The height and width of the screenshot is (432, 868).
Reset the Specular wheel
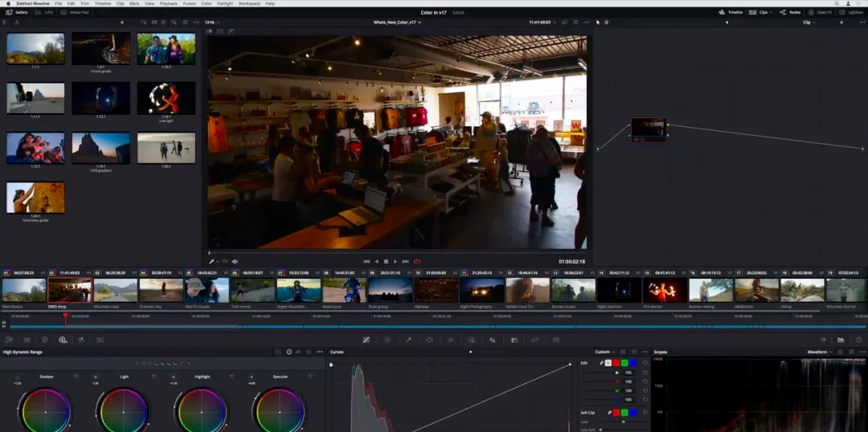click(310, 376)
